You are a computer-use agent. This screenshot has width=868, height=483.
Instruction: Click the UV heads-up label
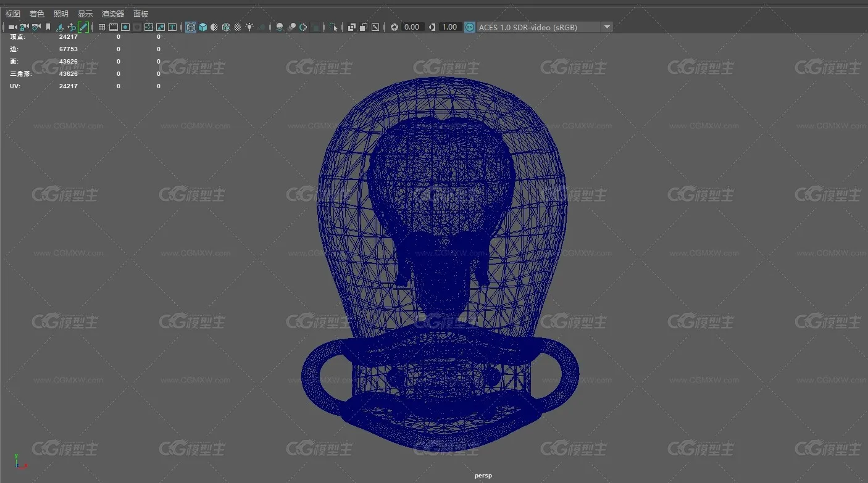[15, 86]
